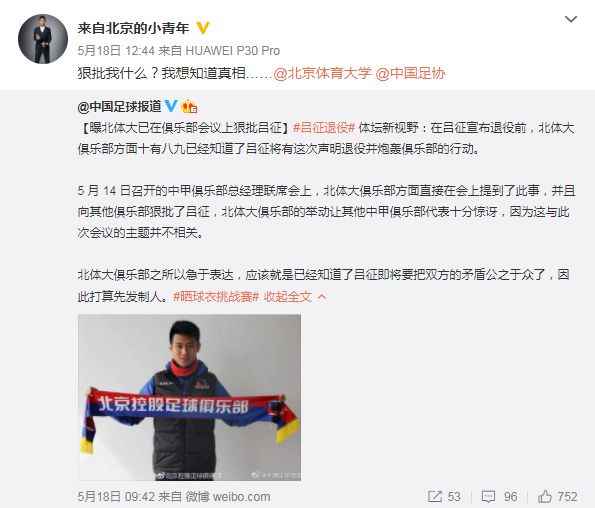Open the post options chevron menu

click(571, 19)
